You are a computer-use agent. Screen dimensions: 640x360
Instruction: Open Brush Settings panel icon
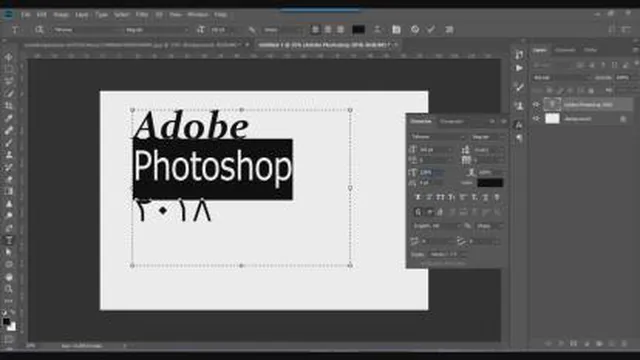click(519, 87)
